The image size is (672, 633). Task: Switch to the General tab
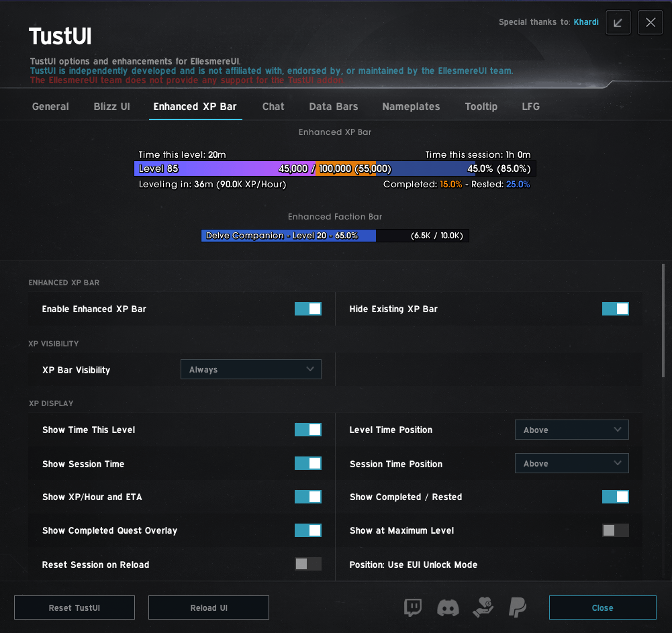pyautogui.click(x=50, y=107)
